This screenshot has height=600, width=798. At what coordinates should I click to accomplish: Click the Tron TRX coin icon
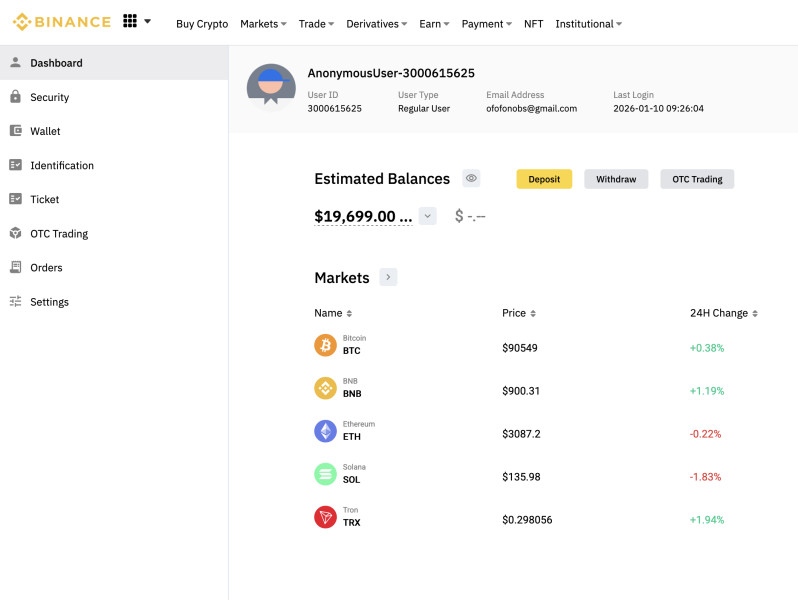pos(325,517)
